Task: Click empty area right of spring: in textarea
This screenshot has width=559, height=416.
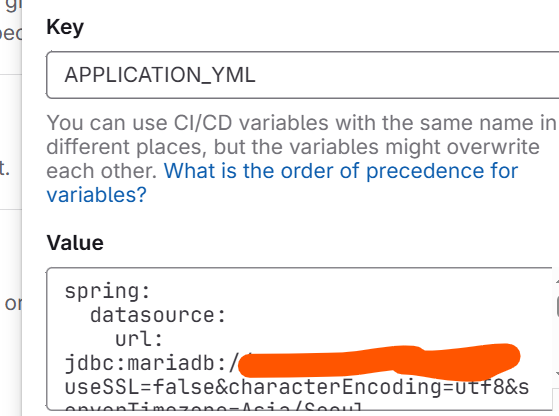Action: click(349, 292)
